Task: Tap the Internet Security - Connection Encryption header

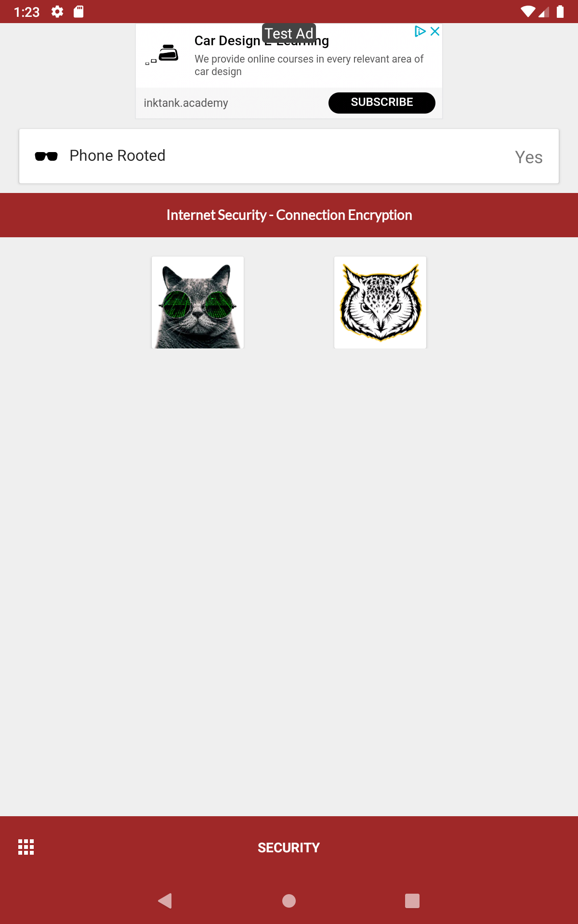Action: [289, 215]
